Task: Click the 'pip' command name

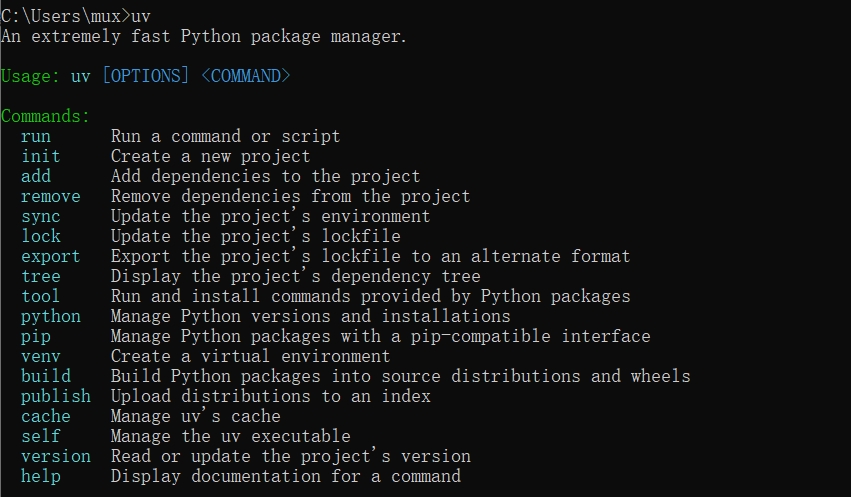Action: pos(36,336)
